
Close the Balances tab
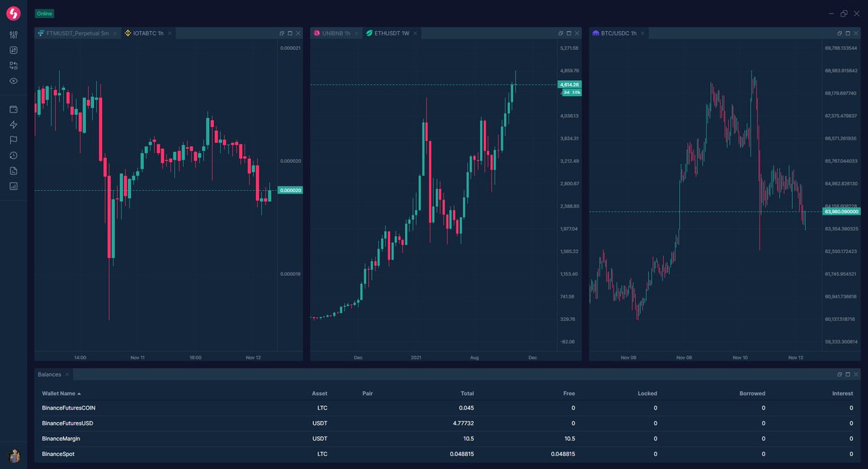67,374
